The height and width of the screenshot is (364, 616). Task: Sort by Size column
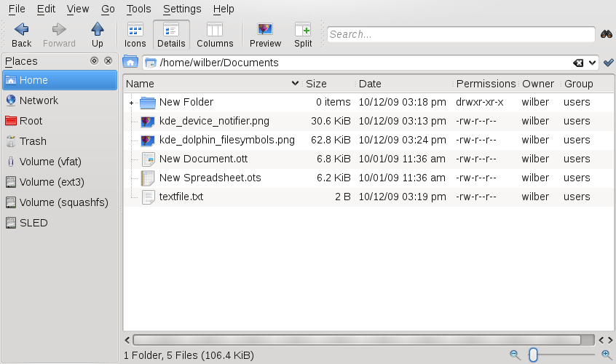tap(328, 84)
